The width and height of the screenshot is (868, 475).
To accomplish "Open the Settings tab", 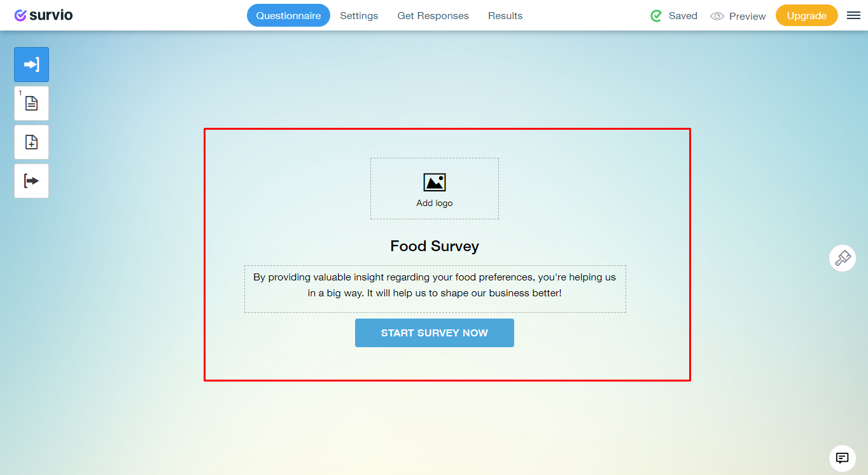I will point(359,16).
